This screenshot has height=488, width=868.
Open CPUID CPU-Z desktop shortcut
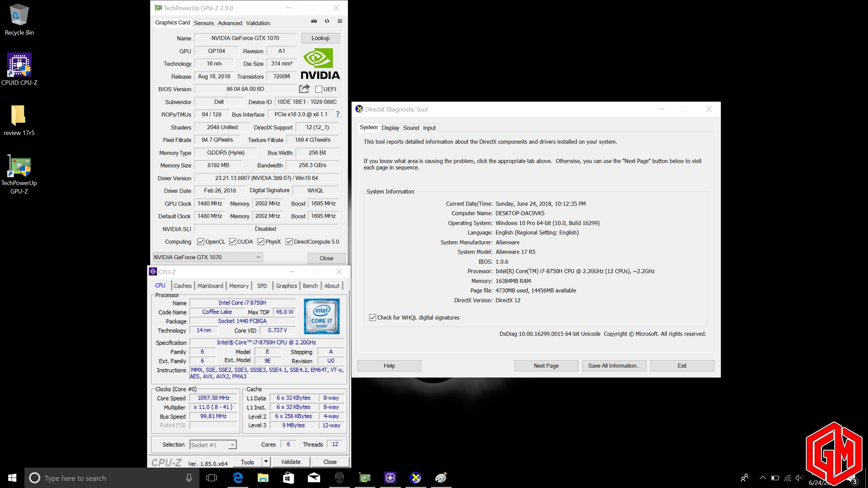19,70
